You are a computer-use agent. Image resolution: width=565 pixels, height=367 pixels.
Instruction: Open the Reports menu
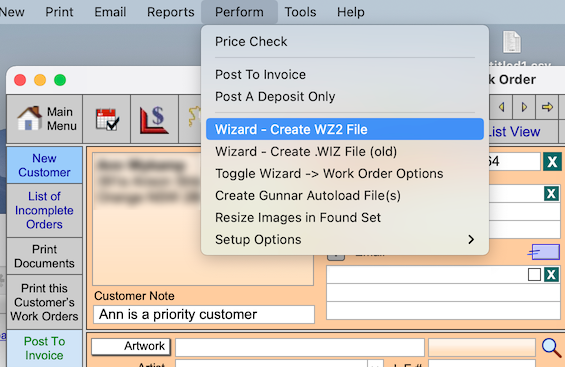(170, 12)
